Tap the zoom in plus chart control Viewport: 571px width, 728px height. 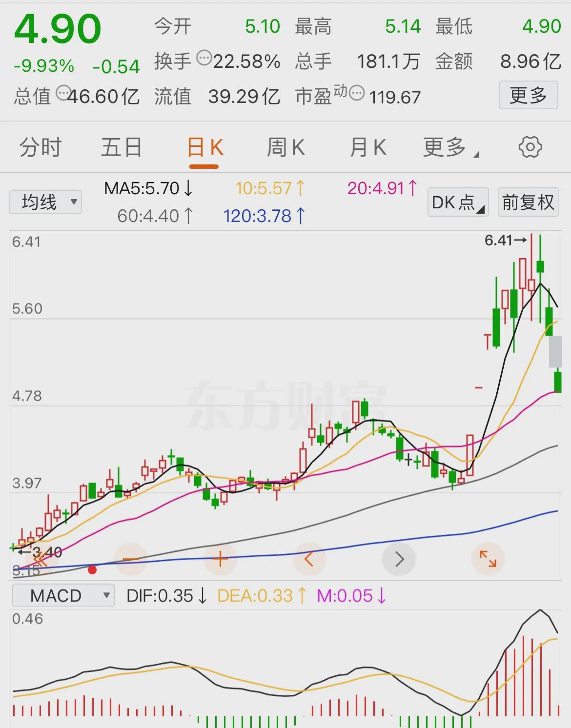point(220,559)
